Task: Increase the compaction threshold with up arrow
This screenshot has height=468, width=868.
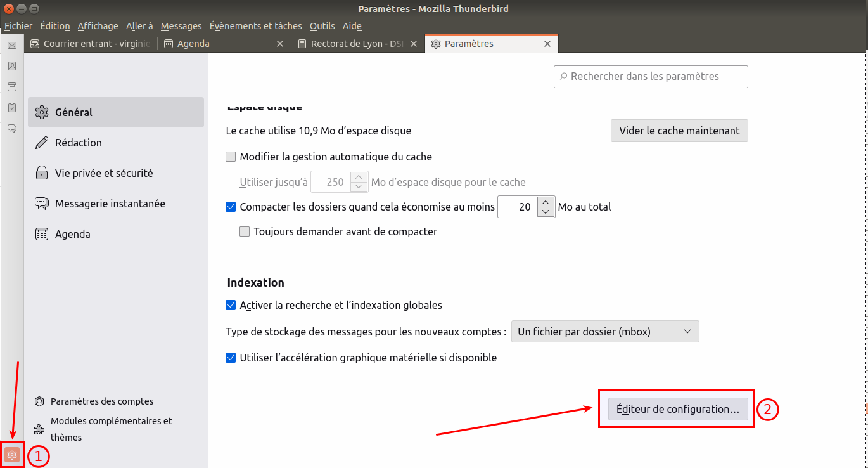Action: click(x=546, y=202)
